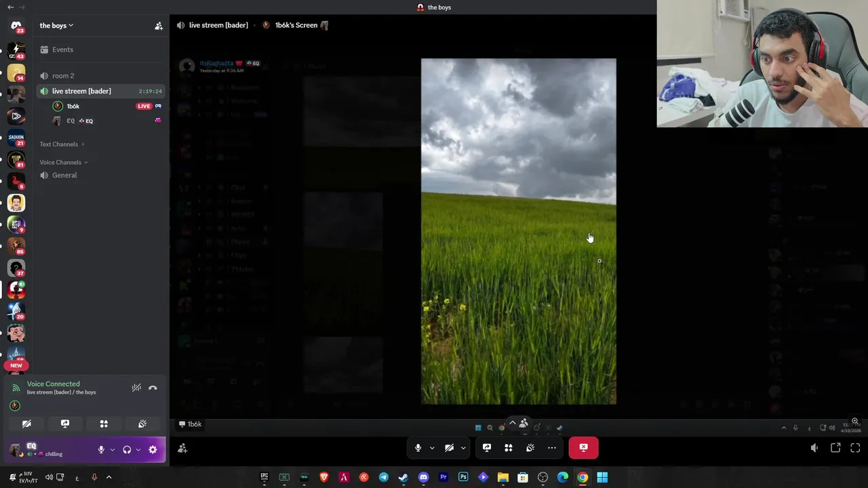The width and height of the screenshot is (868, 488).
Task: Open input device options arrow in user panel
Action: point(112,450)
